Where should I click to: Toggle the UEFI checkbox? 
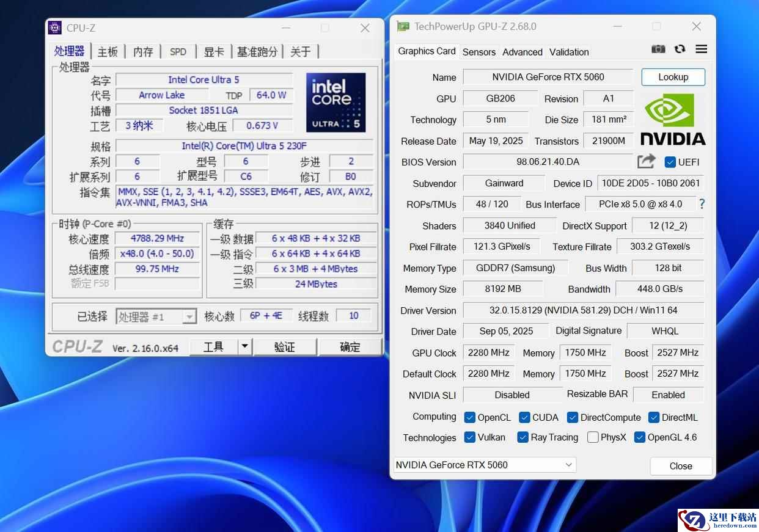tap(670, 162)
